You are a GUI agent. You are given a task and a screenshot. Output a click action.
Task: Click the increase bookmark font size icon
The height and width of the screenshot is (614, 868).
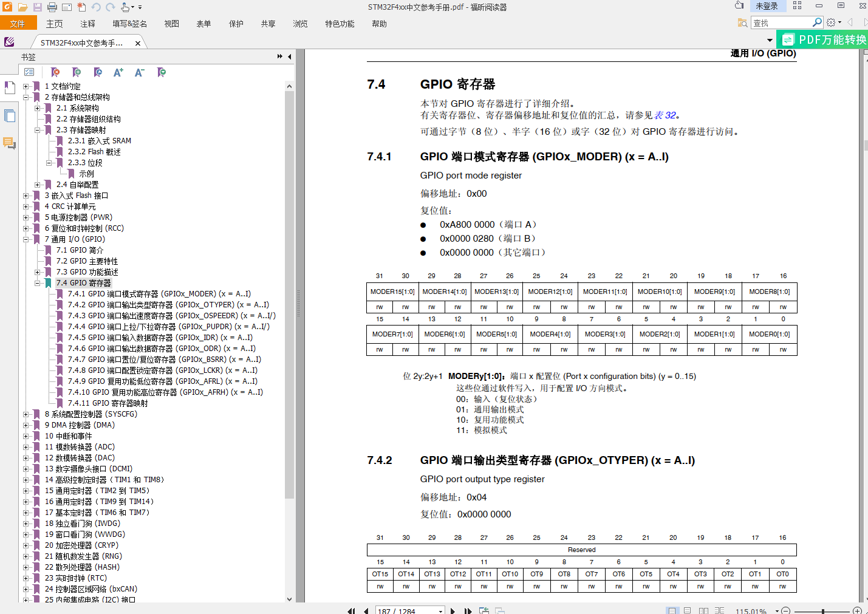coord(118,72)
